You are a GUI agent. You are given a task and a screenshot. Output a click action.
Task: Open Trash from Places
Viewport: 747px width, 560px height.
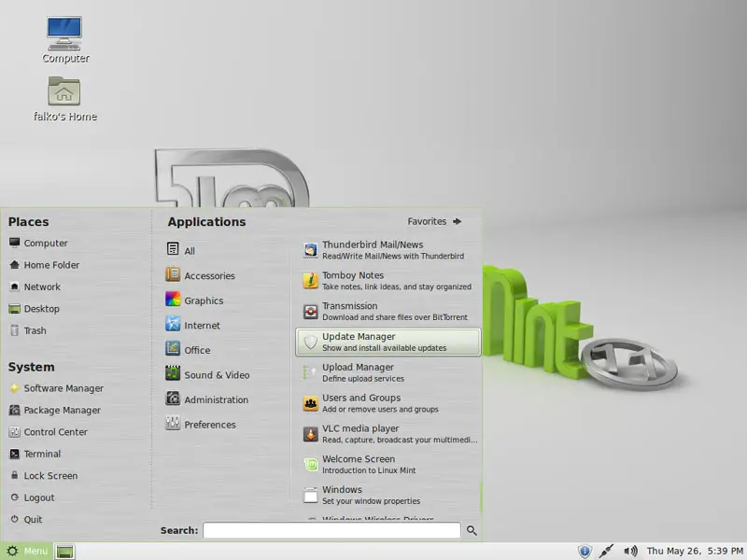(x=28, y=330)
